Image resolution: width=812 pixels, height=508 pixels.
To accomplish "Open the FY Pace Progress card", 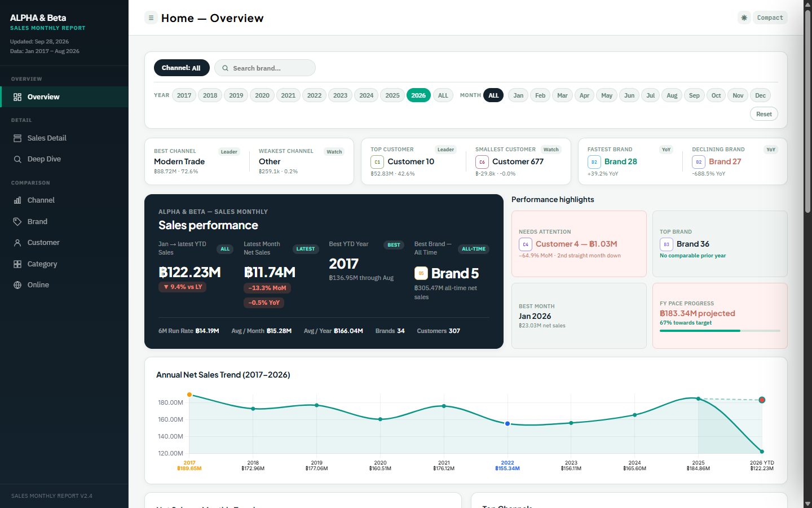I will (x=720, y=316).
